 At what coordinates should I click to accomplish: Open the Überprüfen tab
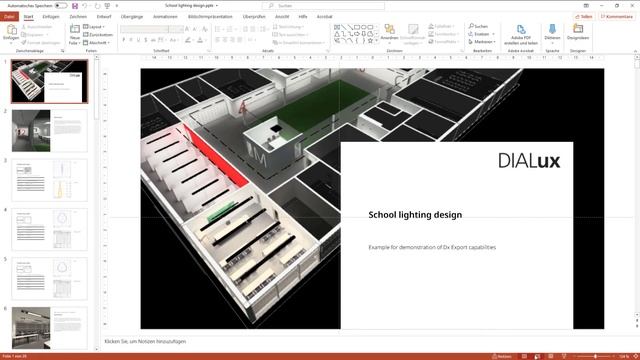[254, 17]
